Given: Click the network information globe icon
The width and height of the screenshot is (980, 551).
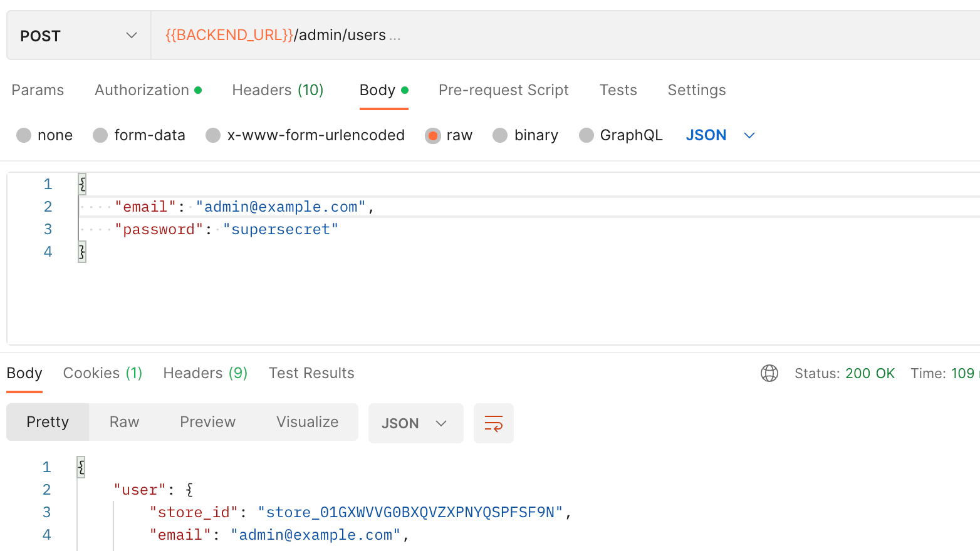Looking at the screenshot, I should point(769,373).
